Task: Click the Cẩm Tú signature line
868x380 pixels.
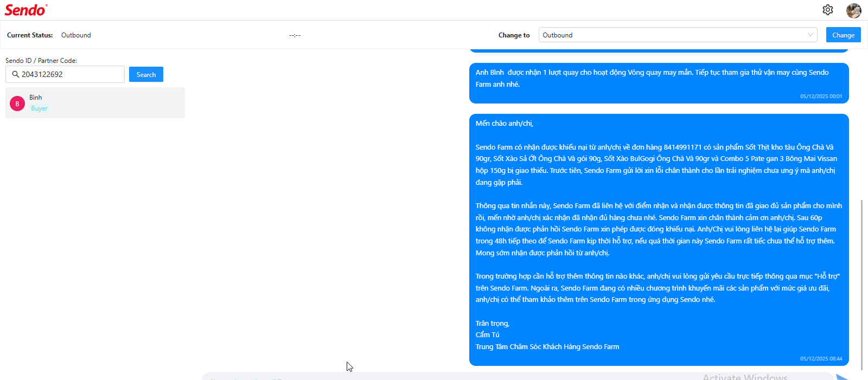Action: 487,335
